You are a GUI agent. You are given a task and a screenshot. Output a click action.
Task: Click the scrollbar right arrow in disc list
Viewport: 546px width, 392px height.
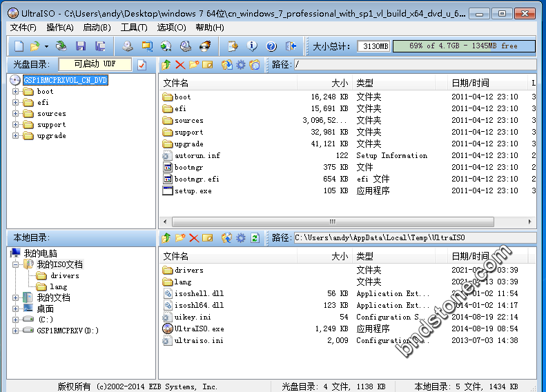coord(529,222)
